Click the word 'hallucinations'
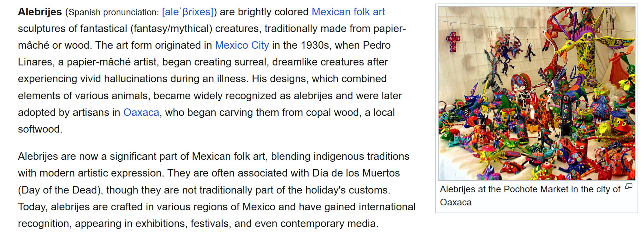This screenshot has width=644, height=240. point(136,79)
